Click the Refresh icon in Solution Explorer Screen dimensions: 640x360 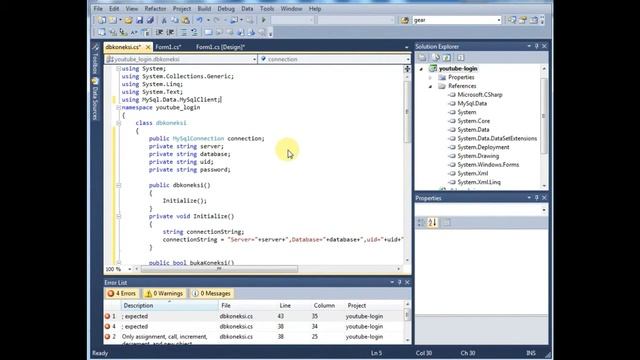(447, 58)
